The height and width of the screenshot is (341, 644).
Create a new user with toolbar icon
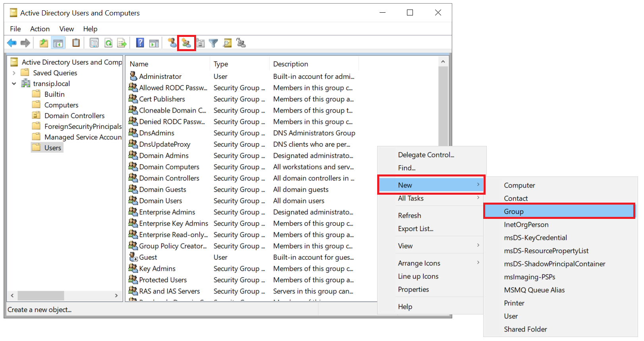(172, 43)
